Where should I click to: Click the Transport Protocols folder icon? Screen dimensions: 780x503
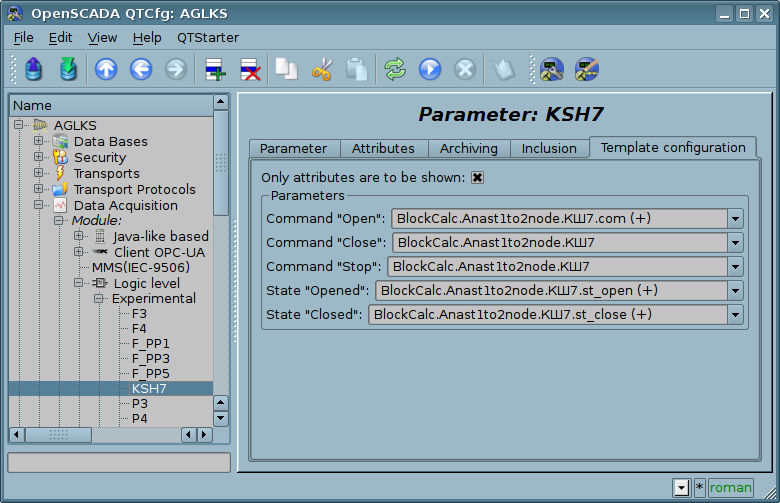[60, 189]
